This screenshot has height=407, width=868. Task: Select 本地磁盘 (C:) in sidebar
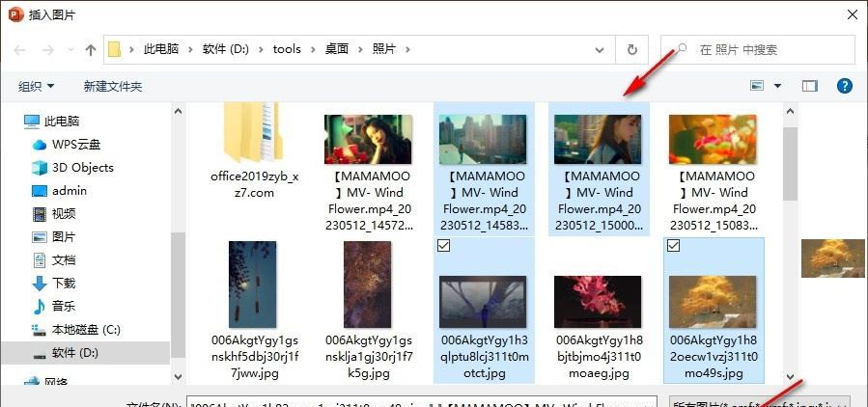click(86, 330)
